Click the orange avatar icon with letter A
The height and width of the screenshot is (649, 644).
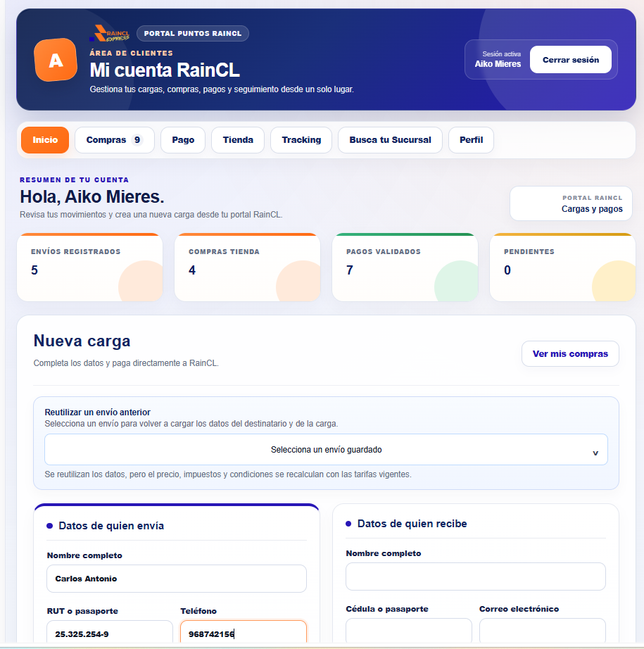point(56,60)
